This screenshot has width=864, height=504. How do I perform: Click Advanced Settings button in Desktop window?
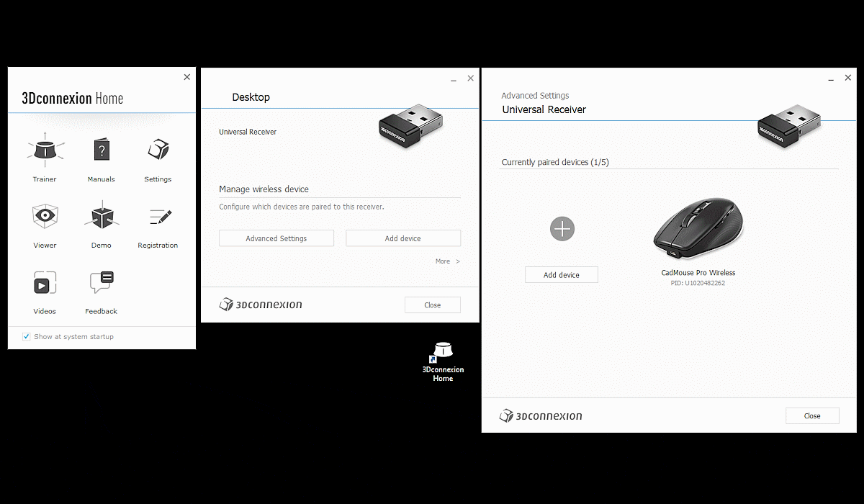(276, 238)
